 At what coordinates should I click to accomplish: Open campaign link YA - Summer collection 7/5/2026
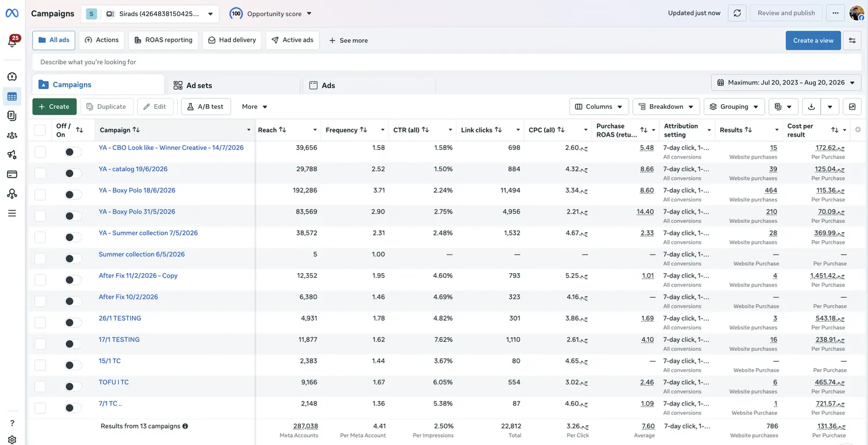[148, 233]
